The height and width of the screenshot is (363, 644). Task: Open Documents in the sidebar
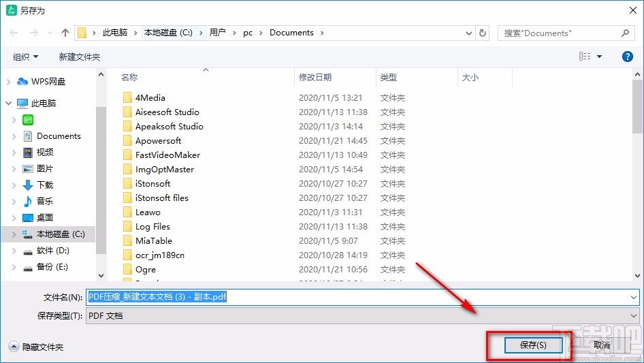(59, 136)
